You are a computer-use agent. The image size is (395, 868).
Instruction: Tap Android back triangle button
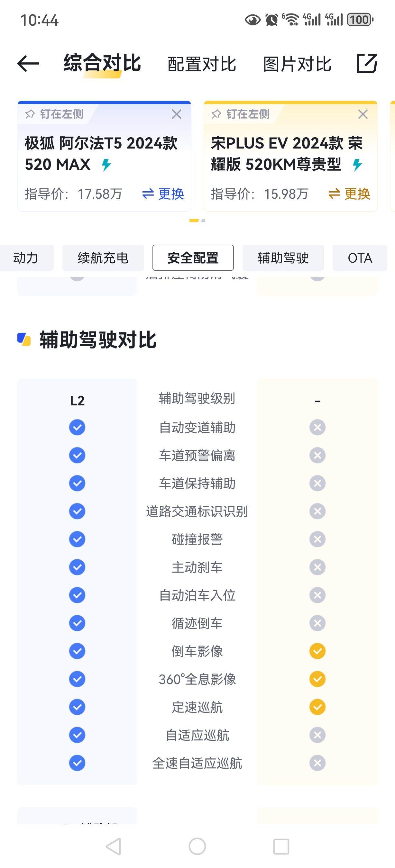pyautogui.click(x=114, y=846)
